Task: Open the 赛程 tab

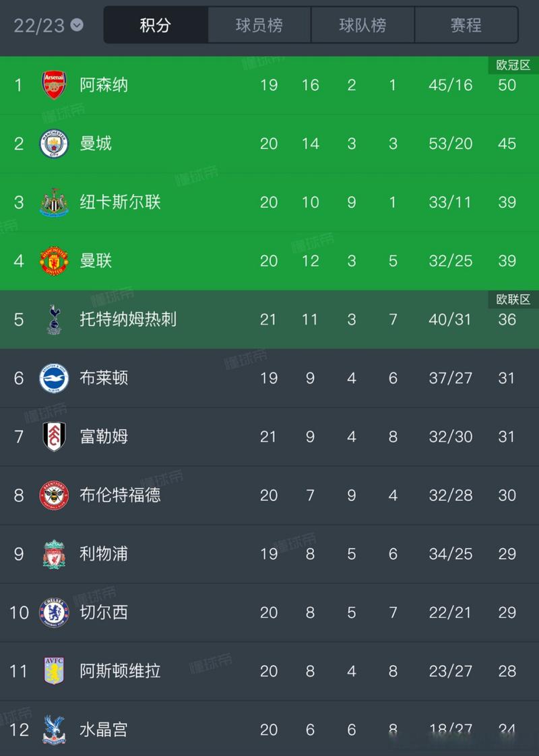Action: (x=466, y=25)
